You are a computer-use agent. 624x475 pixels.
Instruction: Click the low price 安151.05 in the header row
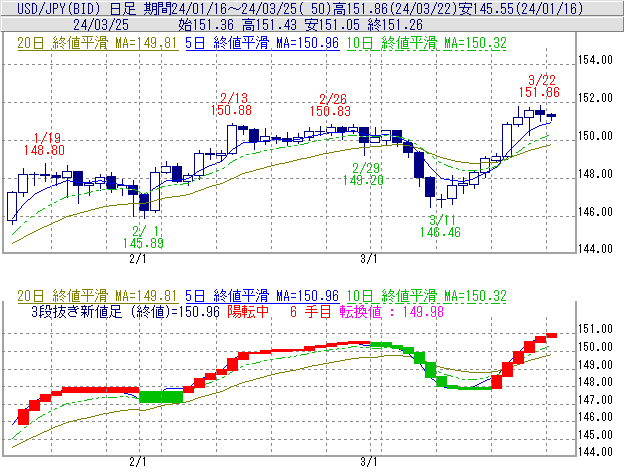point(332,25)
